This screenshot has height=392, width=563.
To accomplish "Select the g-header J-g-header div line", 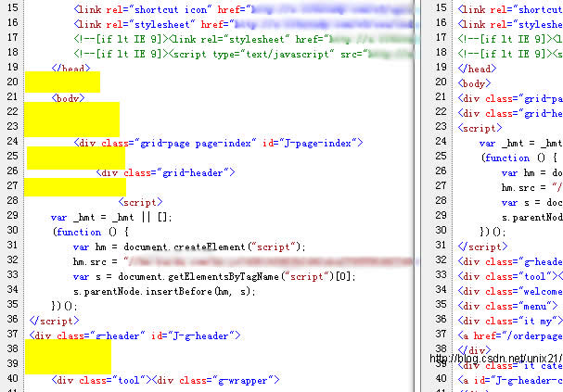I will click(135, 336).
